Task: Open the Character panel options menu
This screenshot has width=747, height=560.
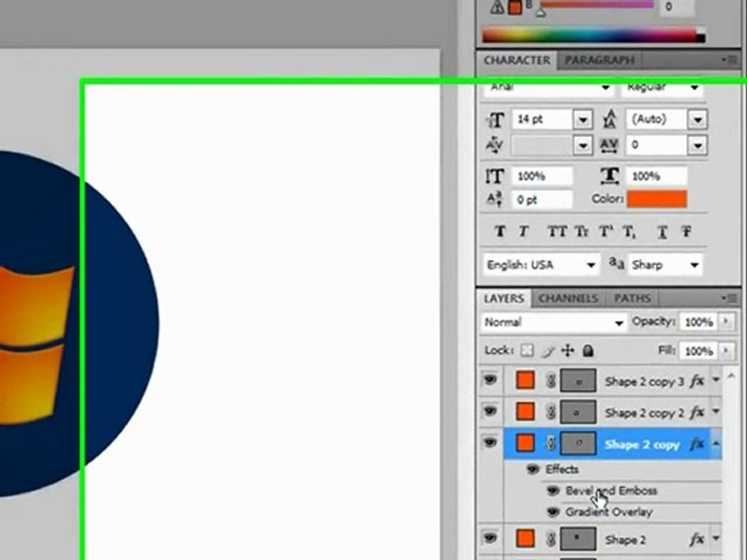Action: point(729,60)
